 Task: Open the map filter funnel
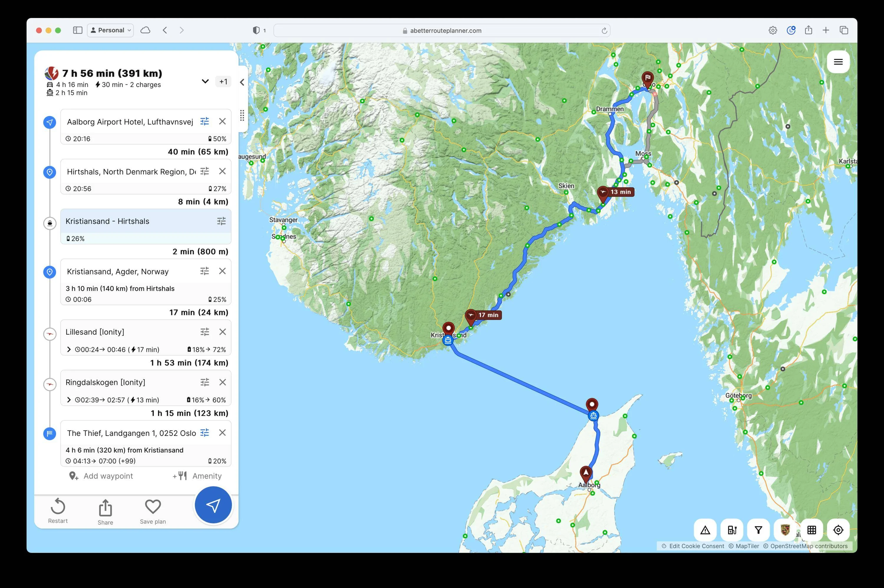pos(758,530)
